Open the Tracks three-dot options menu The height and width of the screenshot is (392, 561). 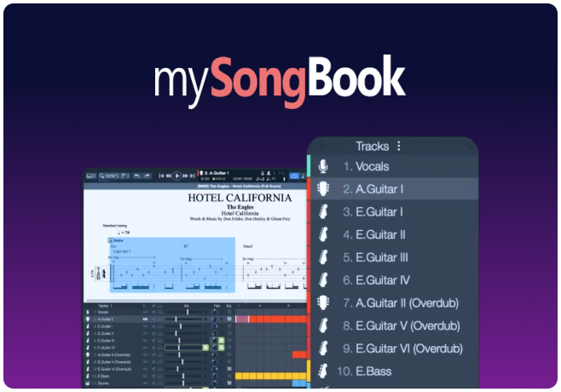click(x=398, y=146)
